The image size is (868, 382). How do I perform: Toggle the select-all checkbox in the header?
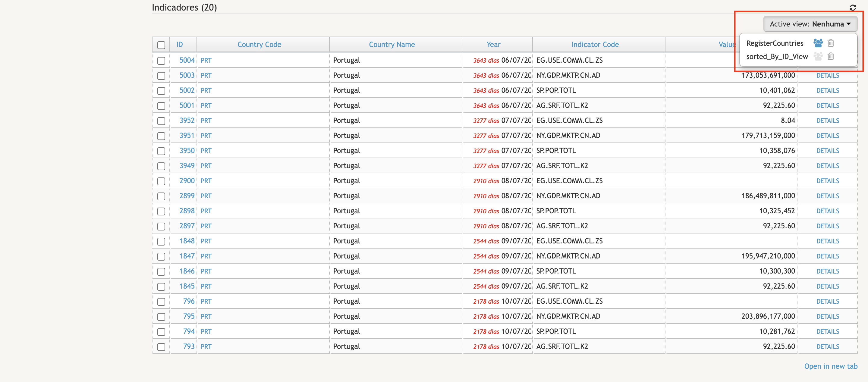(x=161, y=45)
